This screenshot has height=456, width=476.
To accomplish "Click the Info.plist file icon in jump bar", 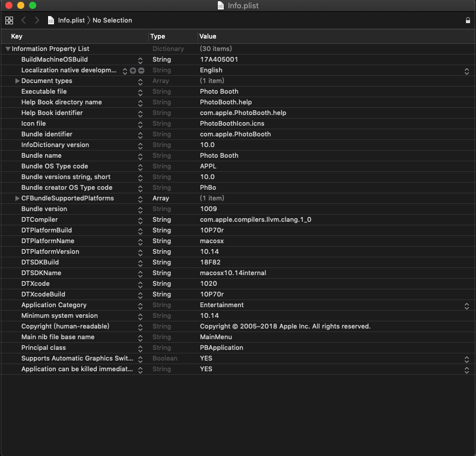I will pos(51,20).
